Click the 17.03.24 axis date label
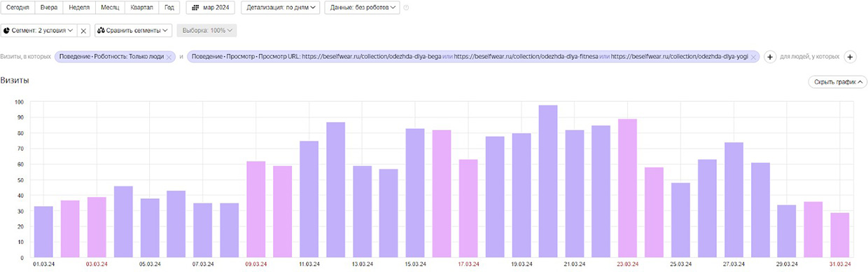The height and width of the screenshot is (272, 868). tap(468, 265)
